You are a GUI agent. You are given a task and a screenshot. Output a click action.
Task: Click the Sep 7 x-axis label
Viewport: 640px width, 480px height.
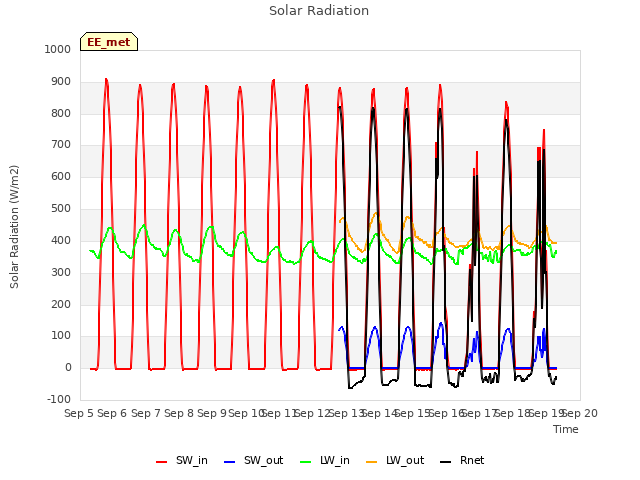[146, 413]
